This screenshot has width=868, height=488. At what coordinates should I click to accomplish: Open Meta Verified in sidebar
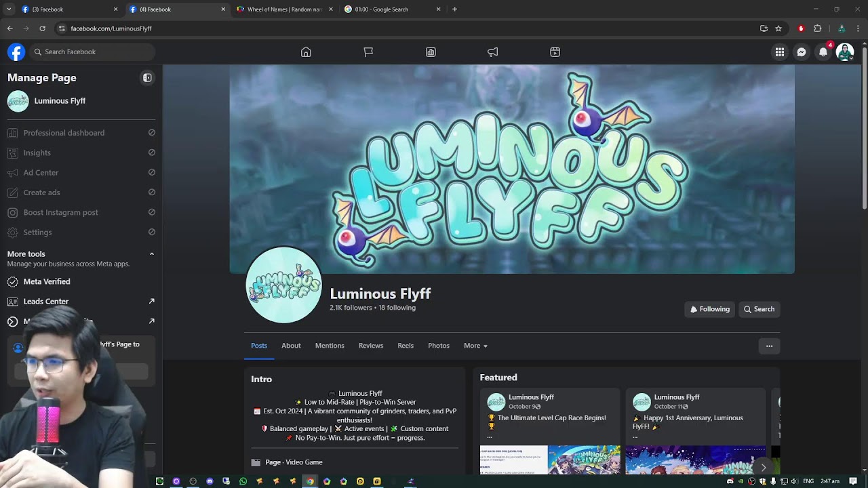(x=81, y=281)
